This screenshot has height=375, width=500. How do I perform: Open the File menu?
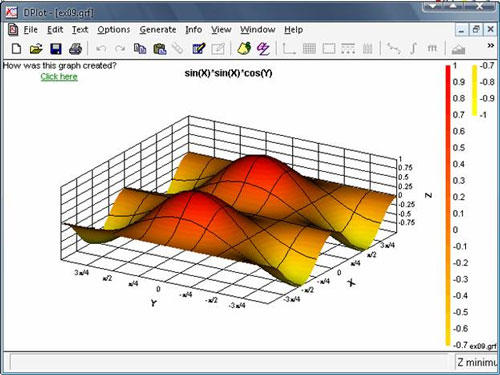click(x=31, y=30)
